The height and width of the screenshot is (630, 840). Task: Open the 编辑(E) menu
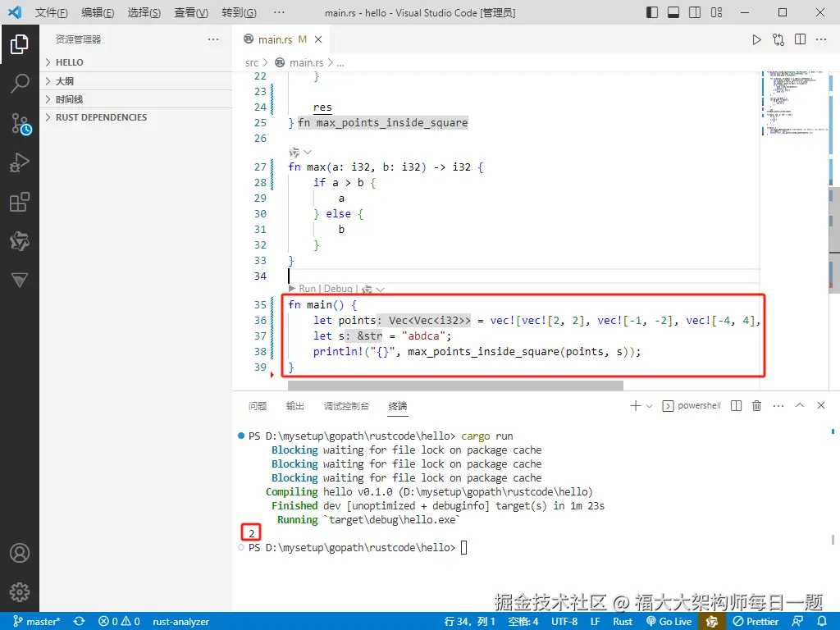(98, 12)
